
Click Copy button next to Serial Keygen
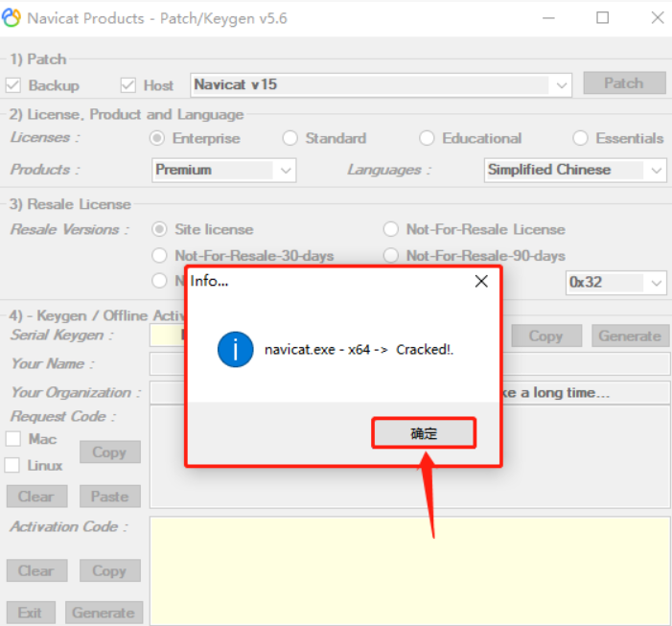coord(546,336)
